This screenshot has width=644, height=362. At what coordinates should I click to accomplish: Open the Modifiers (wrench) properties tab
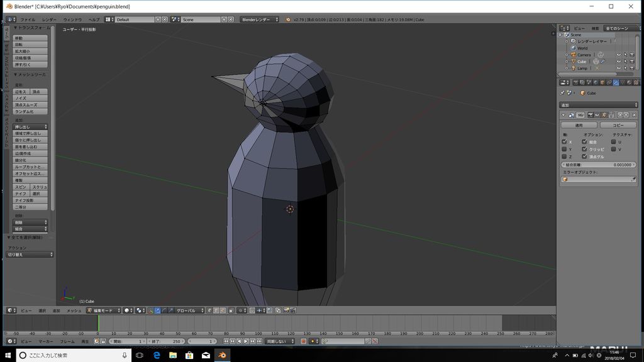point(615,82)
